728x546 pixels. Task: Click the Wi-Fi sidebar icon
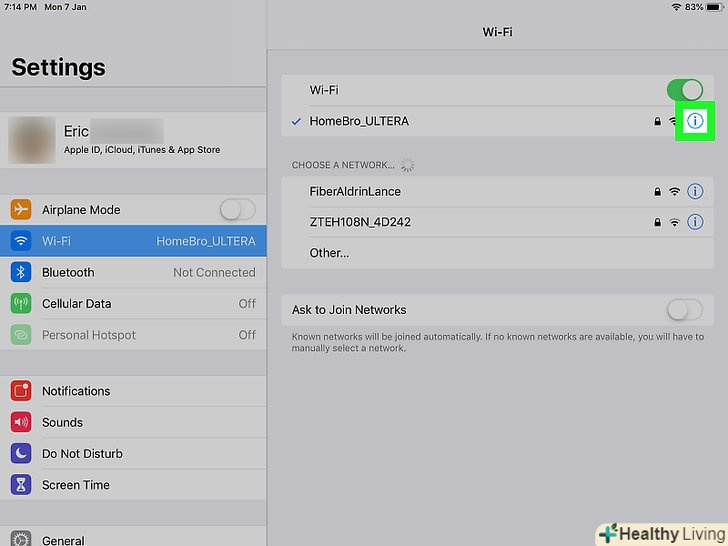point(21,241)
